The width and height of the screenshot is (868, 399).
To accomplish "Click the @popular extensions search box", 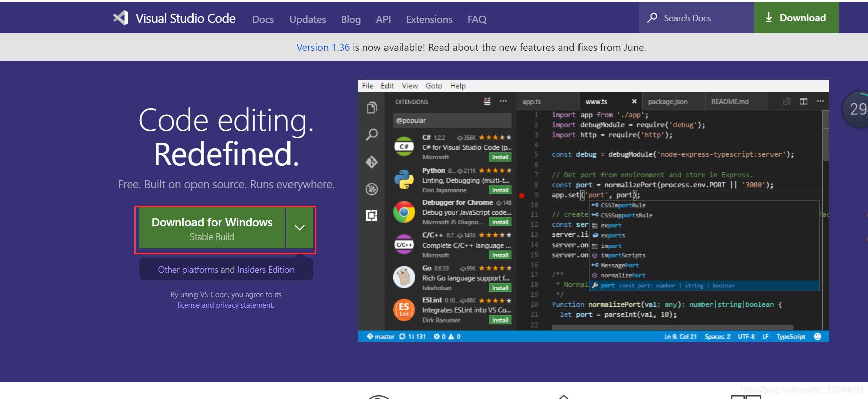I will [452, 120].
